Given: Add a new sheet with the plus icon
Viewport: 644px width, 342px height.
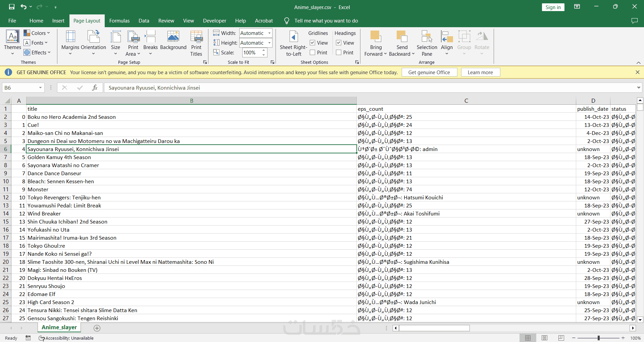Looking at the screenshot, I should 97,328.
